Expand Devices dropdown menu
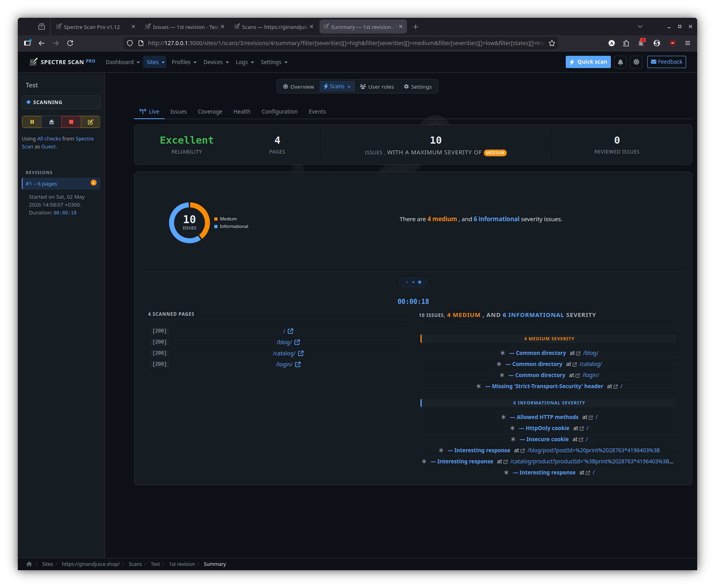 point(216,62)
